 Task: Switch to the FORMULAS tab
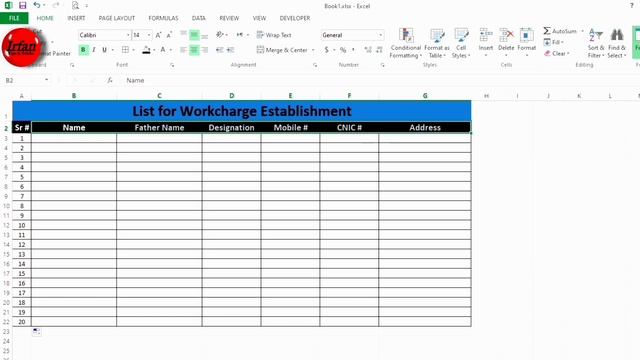pos(163,18)
